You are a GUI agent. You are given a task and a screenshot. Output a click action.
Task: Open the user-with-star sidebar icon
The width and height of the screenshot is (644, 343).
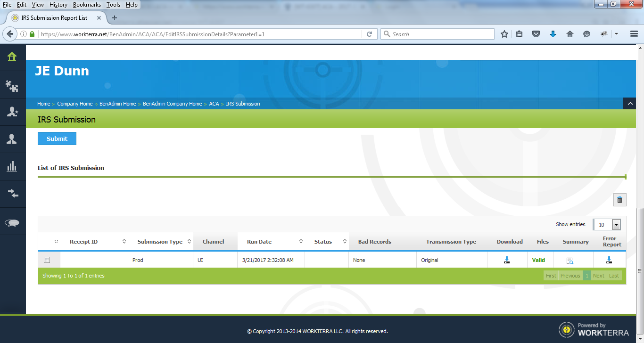tap(12, 112)
